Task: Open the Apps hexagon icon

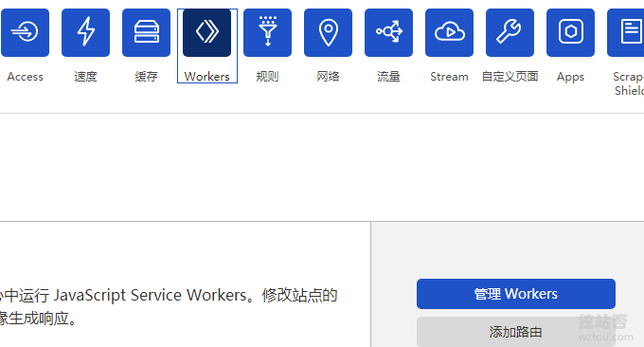Action: [570, 32]
